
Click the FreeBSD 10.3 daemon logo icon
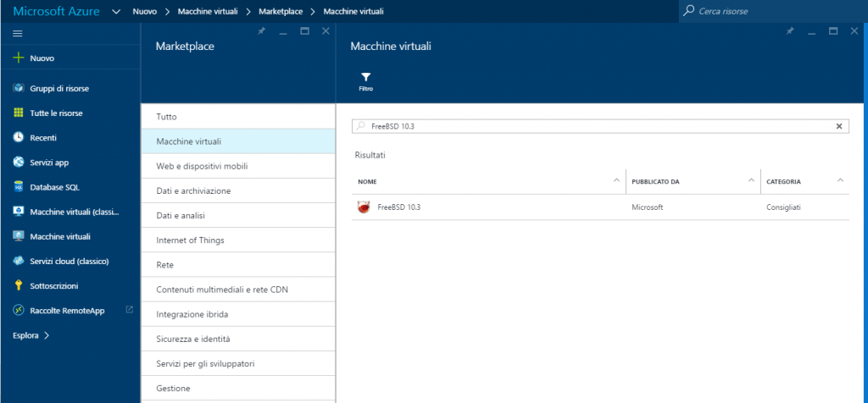coord(364,207)
